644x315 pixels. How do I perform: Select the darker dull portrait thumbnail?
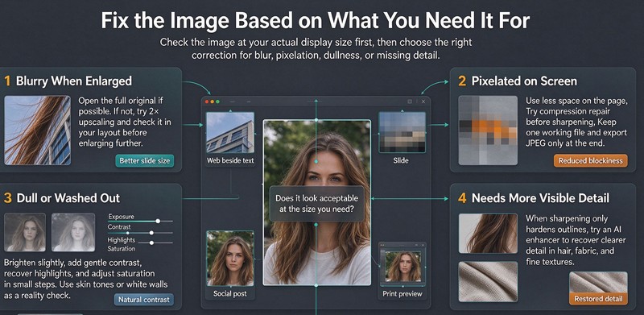point(25,232)
